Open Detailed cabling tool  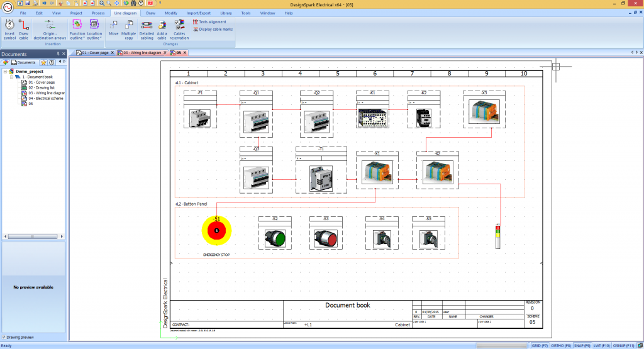click(147, 29)
